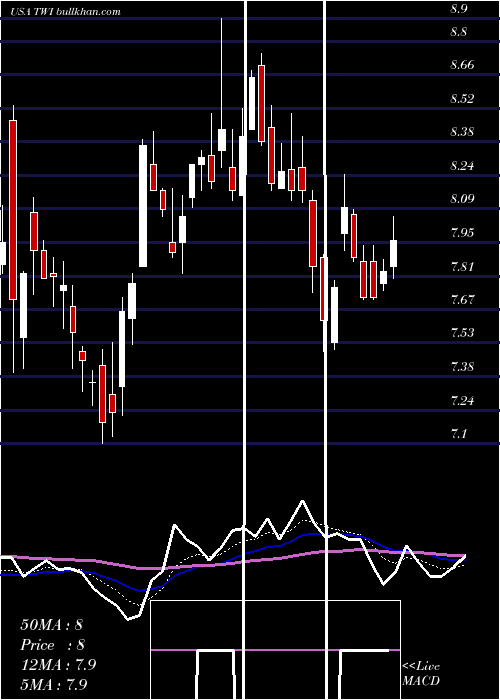Click the 12MA : 7.9 readout

click(x=58, y=665)
